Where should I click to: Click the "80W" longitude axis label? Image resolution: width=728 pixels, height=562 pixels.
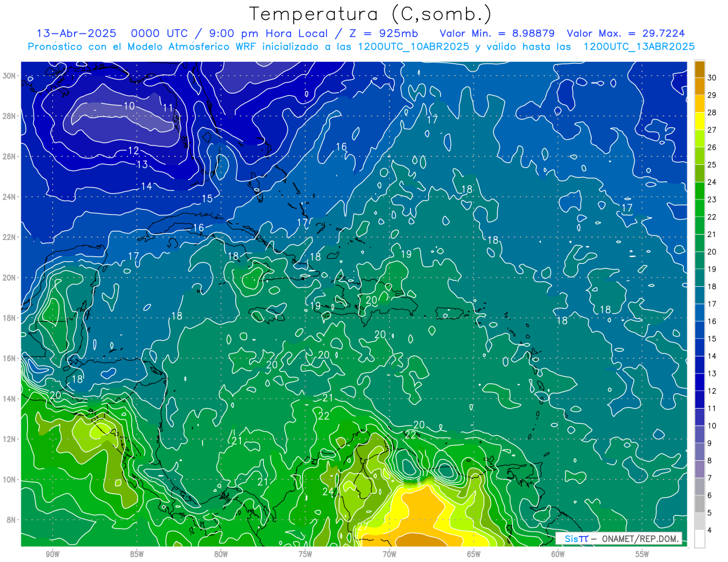click(221, 554)
